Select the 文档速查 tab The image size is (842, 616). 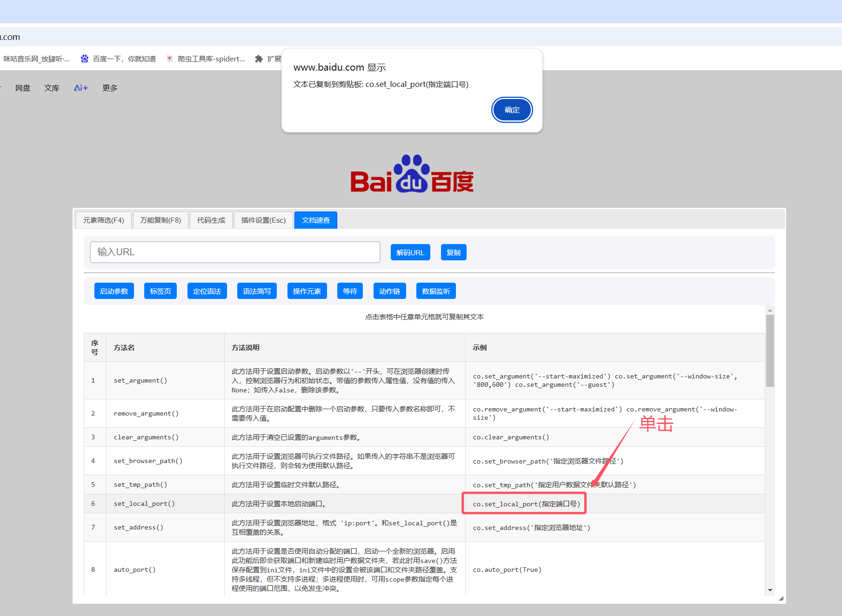click(x=316, y=220)
